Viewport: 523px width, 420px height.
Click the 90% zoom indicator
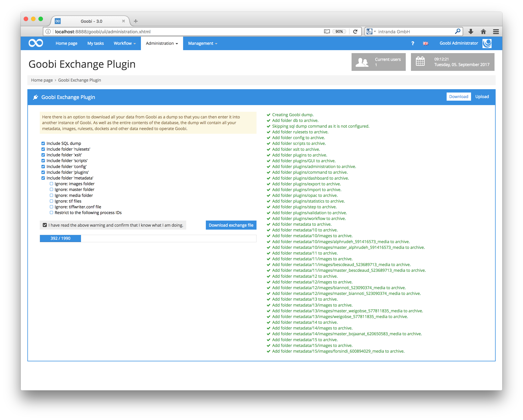[x=339, y=31]
